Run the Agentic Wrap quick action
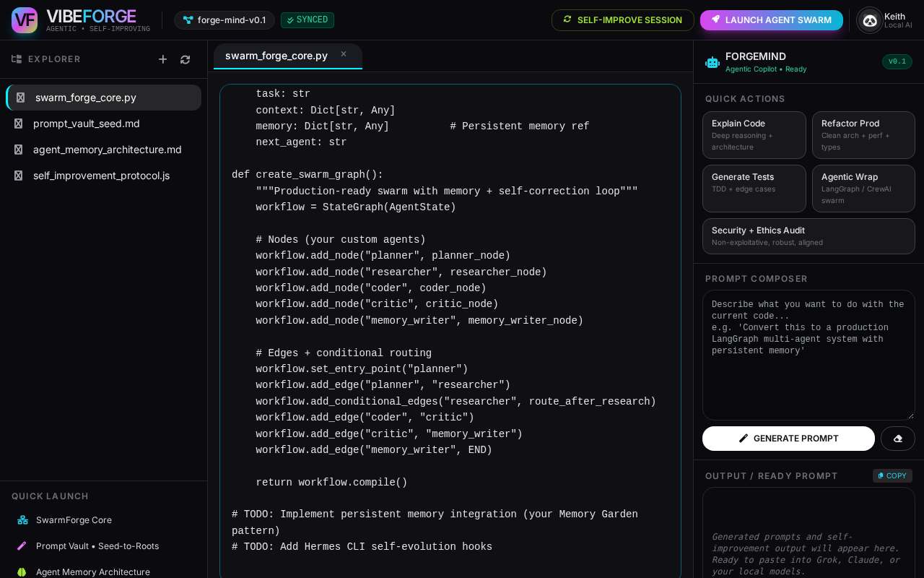The width and height of the screenshot is (924, 578). click(863, 189)
